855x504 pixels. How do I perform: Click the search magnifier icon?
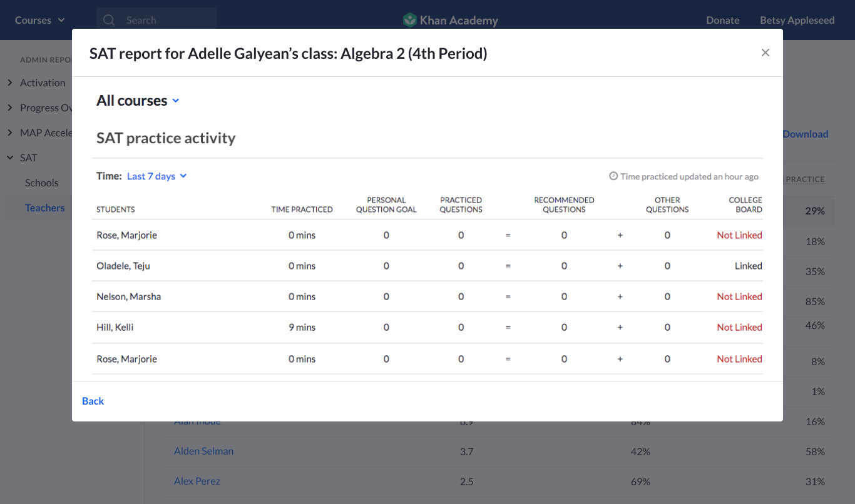[x=109, y=20]
